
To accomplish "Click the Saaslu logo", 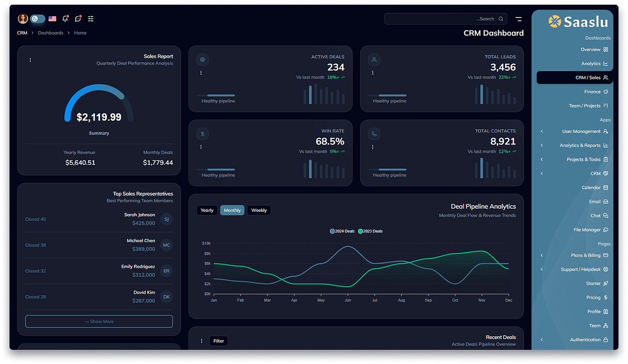I will 578,21.
